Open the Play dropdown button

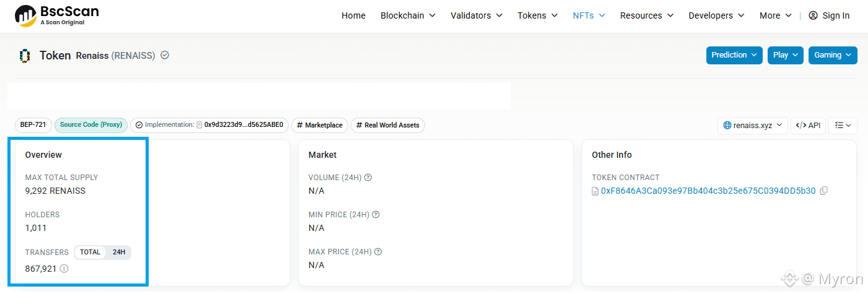786,55
